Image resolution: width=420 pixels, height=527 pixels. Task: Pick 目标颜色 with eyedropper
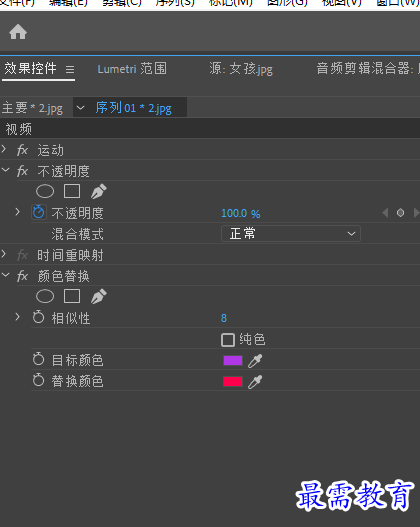pos(255,361)
